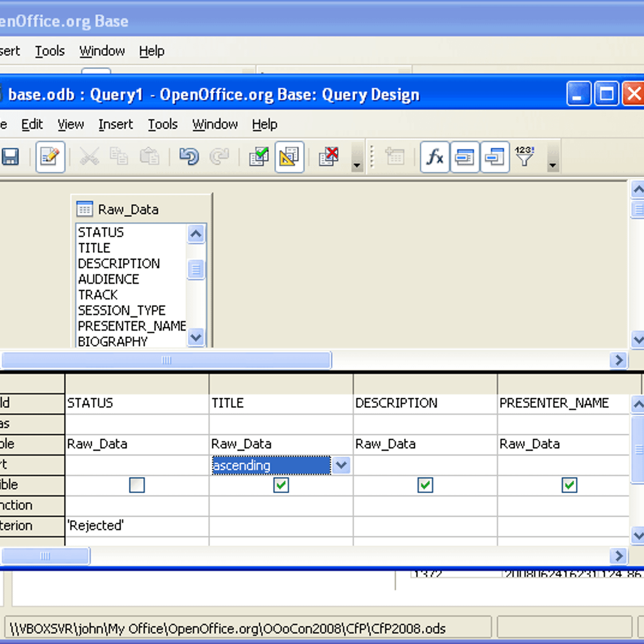
Task: Click scroll down arrow in Raw_Data field list
Action: click(x=196, y=337)
